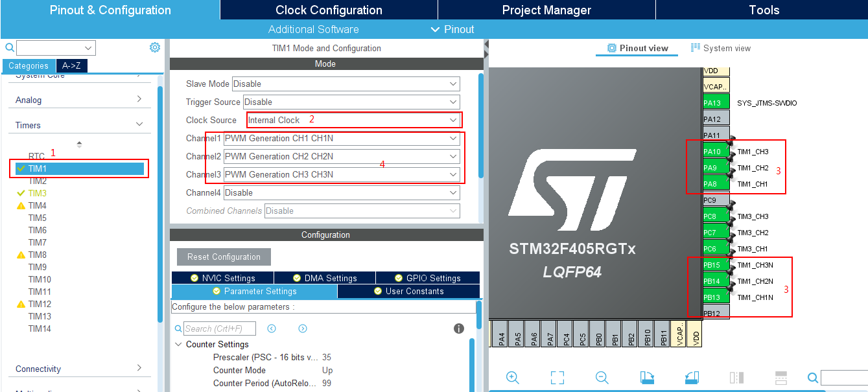Click the warning marker next to TIM4
Image resolution: width=868 pixels, height=392 pixels.
tap(22, 205)
